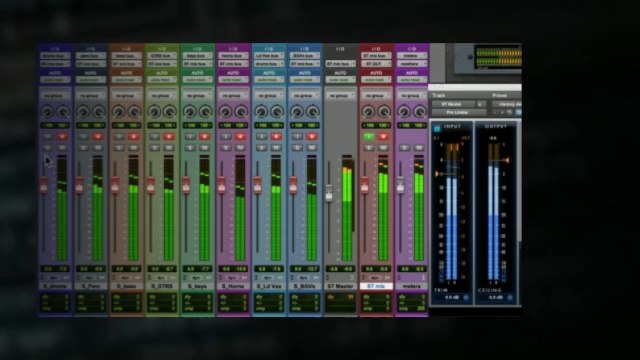Solo the S_bass track
The image size is (640, 360).
point(119,148)
